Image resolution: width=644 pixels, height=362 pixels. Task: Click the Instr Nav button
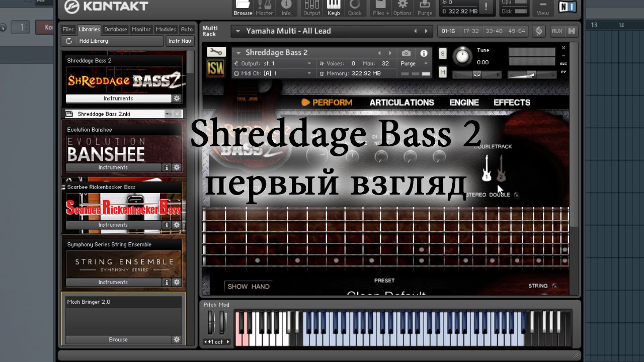pyautogui.click(x=180, y=41)
